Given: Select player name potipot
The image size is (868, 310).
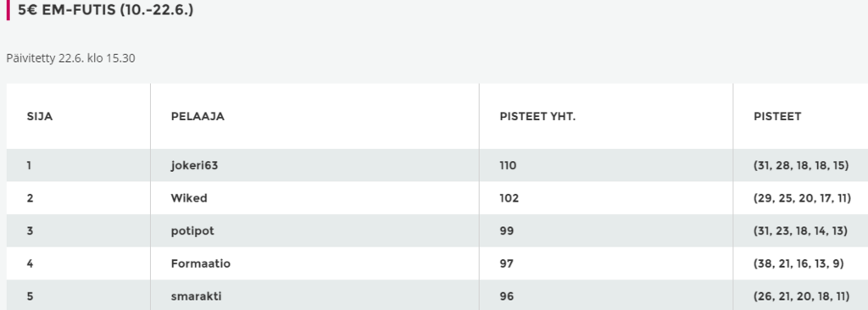Looking at the screenshot, I should pos(192,231).
